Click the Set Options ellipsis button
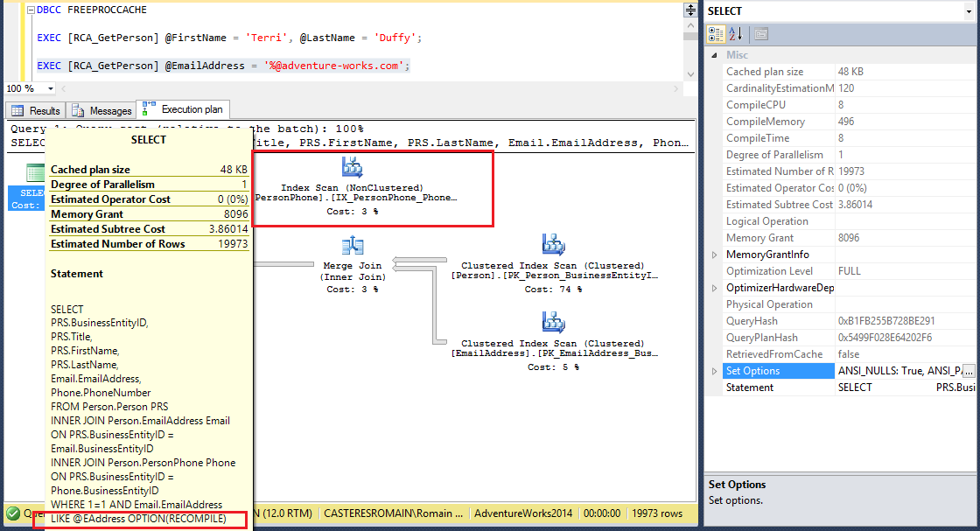 click(968, 371)
